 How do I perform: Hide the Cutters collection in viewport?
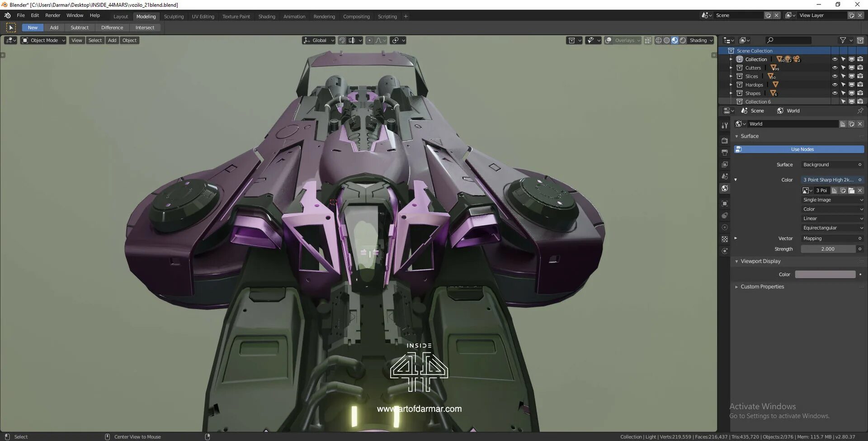(x=835, y=68)
